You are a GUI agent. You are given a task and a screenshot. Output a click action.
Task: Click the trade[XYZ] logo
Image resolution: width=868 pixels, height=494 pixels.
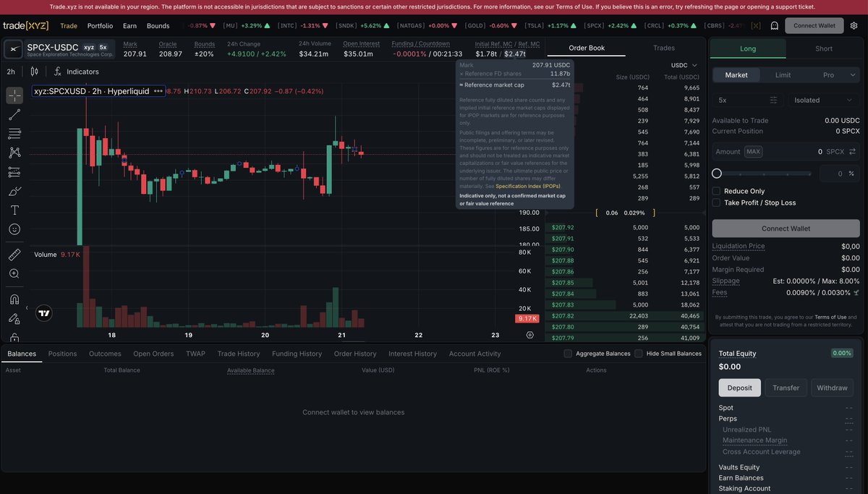click(26, 25)
